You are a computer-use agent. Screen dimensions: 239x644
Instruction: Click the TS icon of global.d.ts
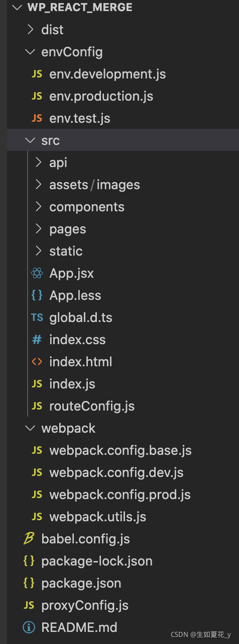pos(37,317)
